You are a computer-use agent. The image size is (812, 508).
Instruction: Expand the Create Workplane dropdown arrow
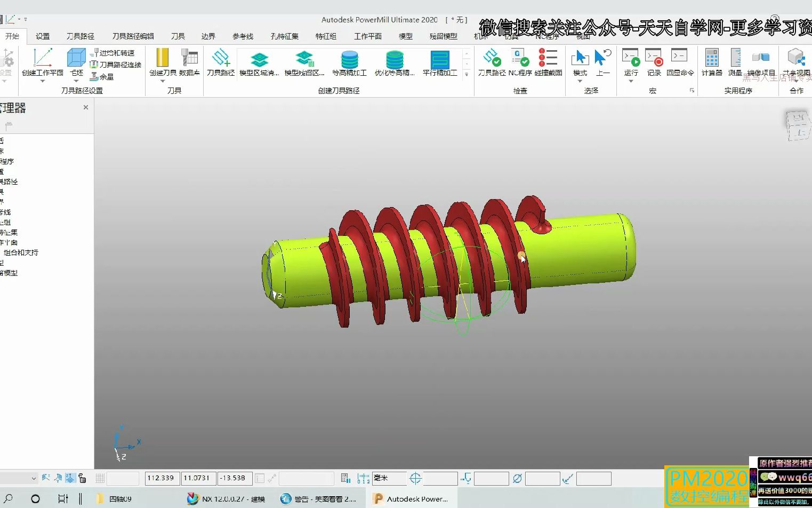click(43, 81)
